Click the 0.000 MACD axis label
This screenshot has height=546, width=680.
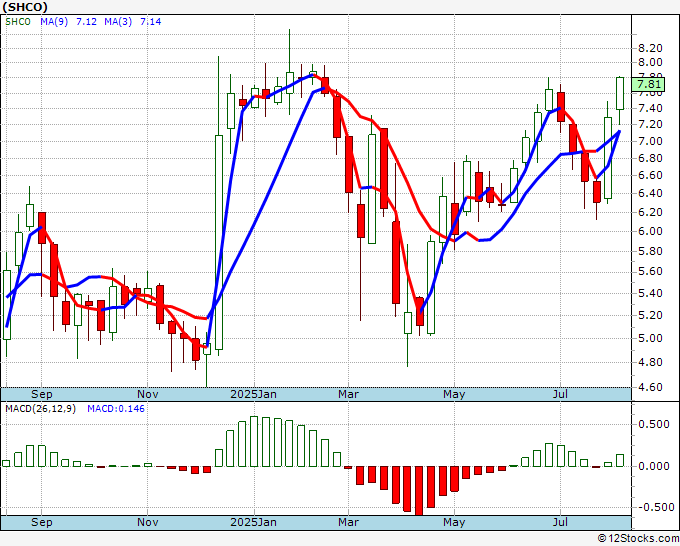point(654,466)
